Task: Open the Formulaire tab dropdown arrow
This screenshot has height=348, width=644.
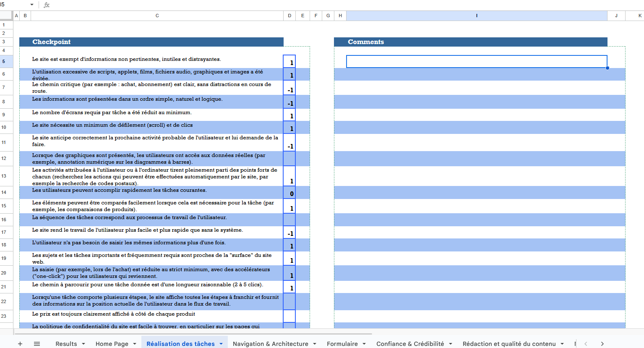Action: pos(364,344)
